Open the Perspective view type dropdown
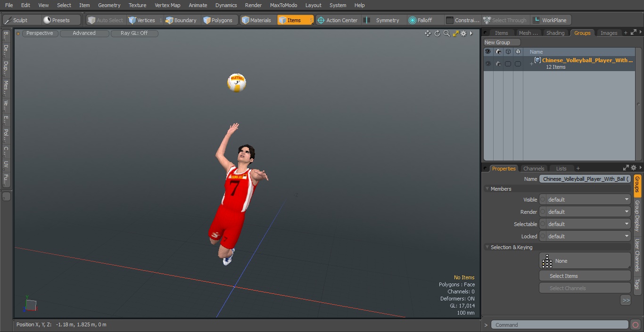Image resolution: width=644 pixels, height=332 pixels. pos(40,33)
